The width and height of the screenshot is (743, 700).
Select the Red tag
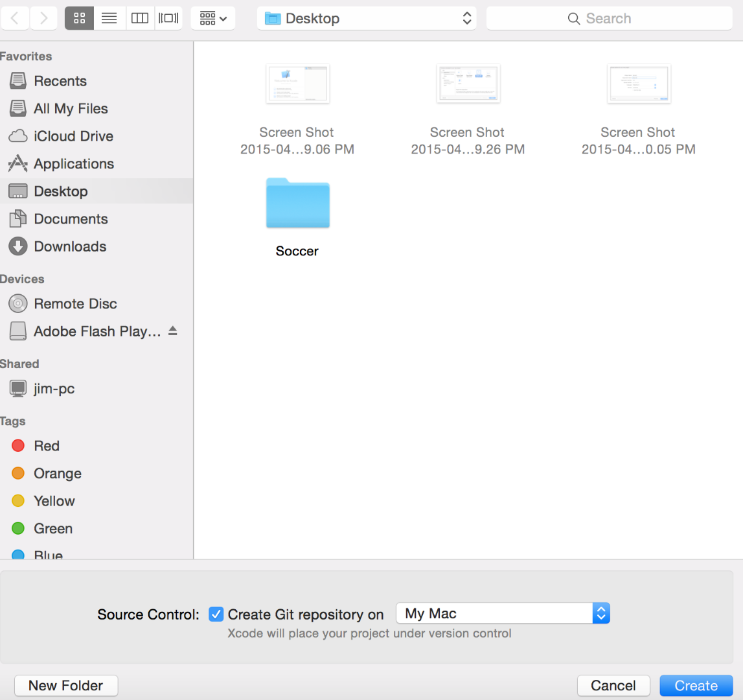pos(44,445)
